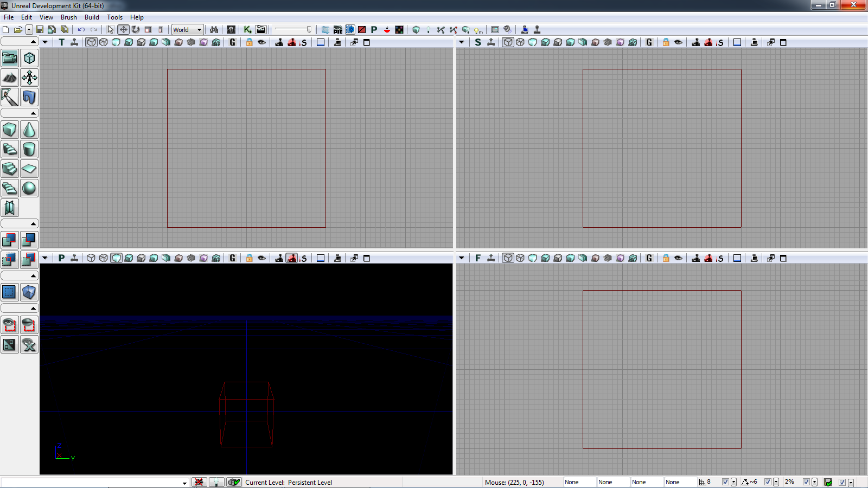Toggle eye show flags in perspective viewport
Screen dimensions: 868x488
[261, 258]
